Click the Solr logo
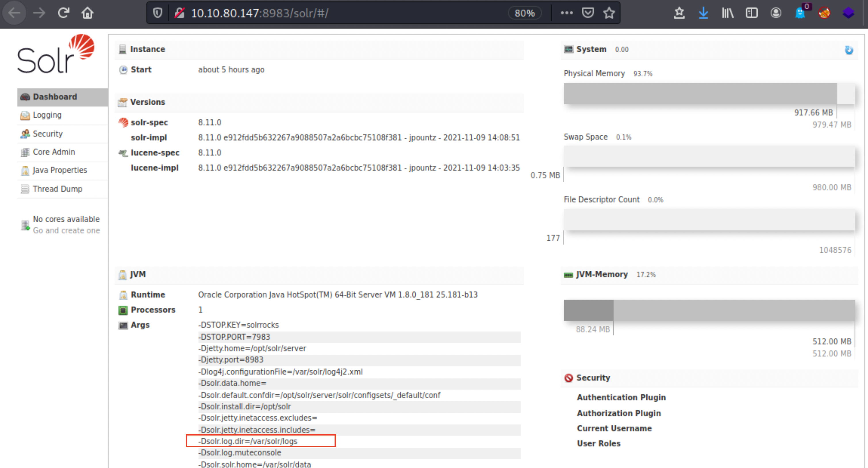 [x=56, y=53]
